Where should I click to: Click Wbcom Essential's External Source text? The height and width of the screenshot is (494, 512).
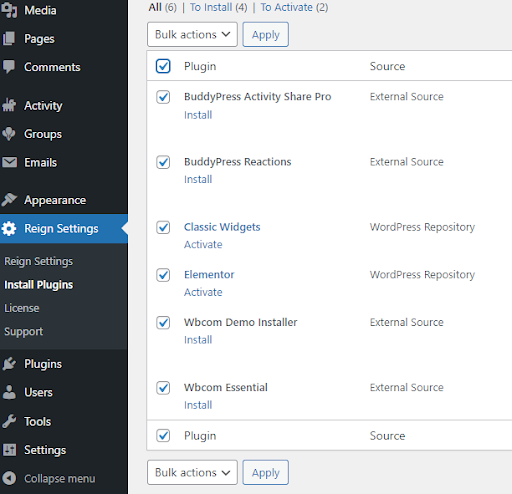(407, 387)
